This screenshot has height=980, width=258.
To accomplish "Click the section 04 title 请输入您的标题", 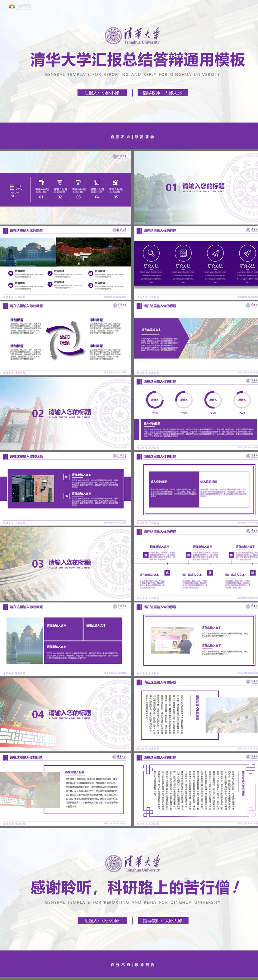I will [x=70, y=713].
